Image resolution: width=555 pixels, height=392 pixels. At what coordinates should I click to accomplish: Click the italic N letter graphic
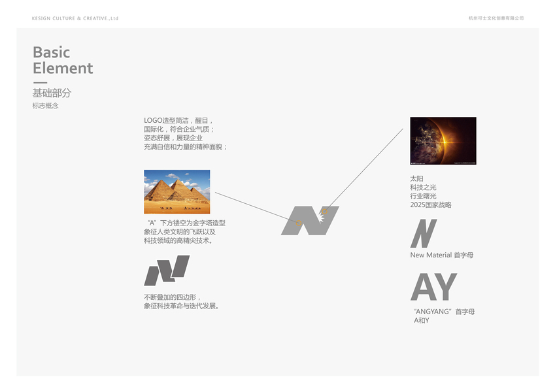tap(424, 233)
